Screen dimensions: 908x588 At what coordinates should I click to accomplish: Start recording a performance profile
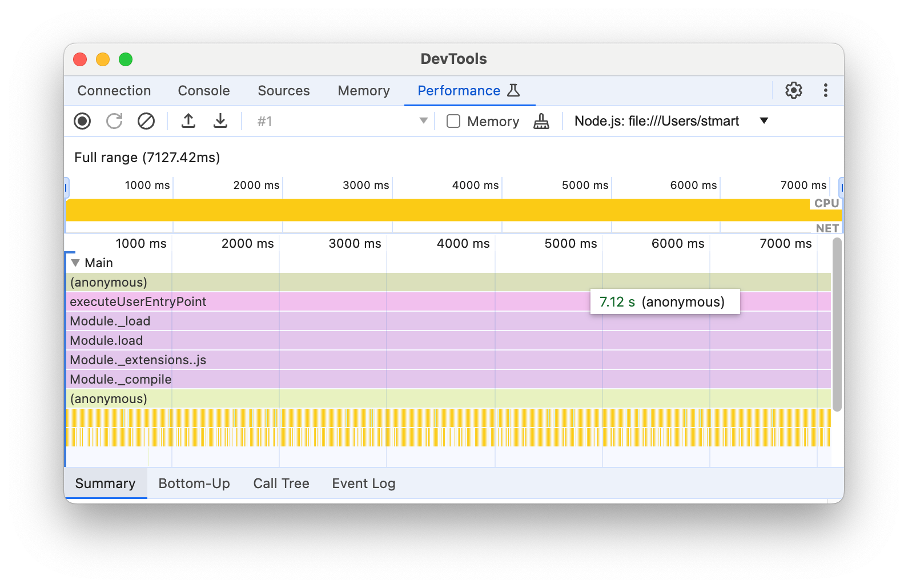82,121
